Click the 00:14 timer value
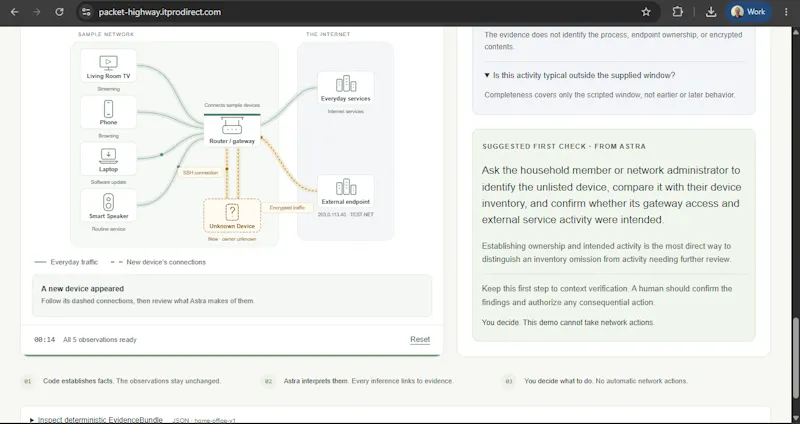Image resolution: width=800 pixels, height=424 pixels. tap(44, 340)
